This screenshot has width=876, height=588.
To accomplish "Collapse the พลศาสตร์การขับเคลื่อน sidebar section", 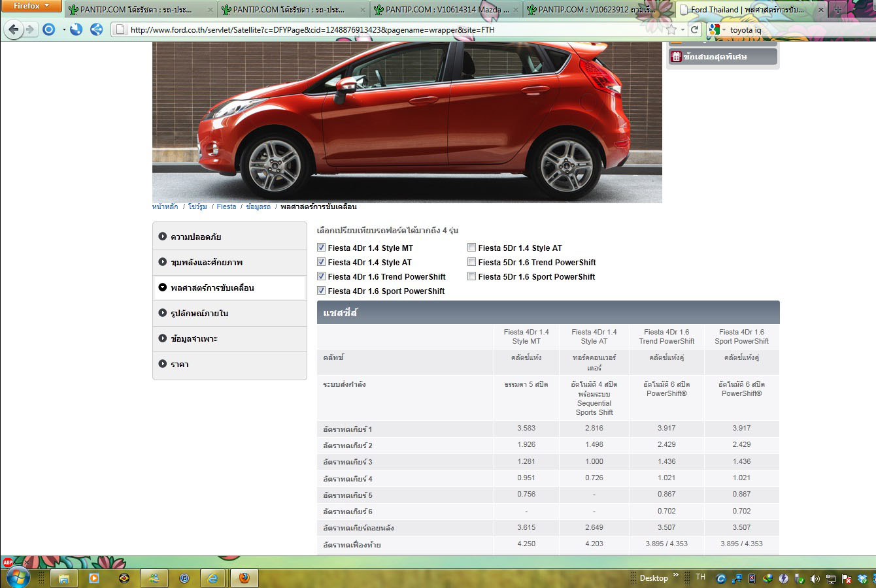I will [229, 287].
